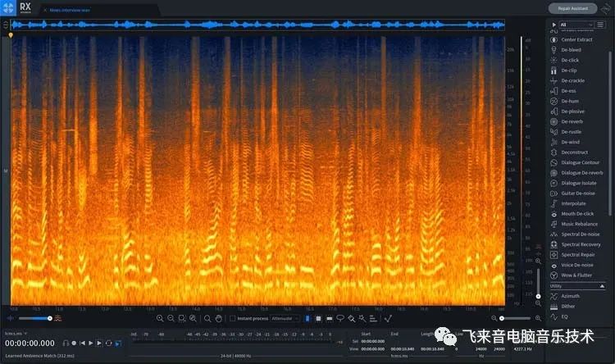Screen dimensions: 615x364
Task: Toggle loop playback in transport
Action: [108, 344]
